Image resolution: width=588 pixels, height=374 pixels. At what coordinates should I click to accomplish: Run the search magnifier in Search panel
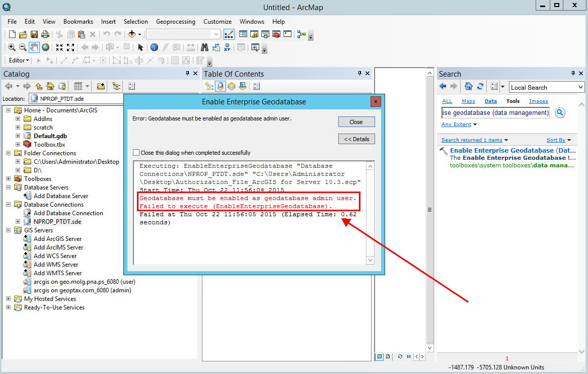pos(560,112)
